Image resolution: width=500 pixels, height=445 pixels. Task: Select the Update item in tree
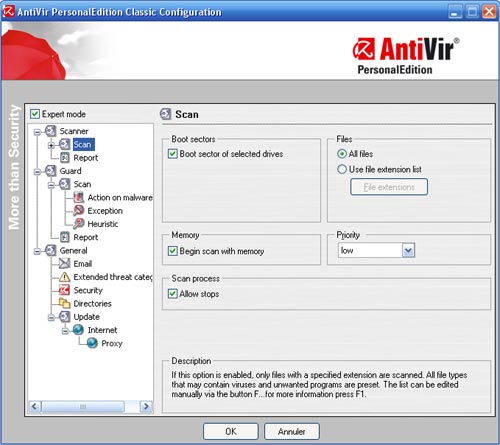click(x=87, y=317)
